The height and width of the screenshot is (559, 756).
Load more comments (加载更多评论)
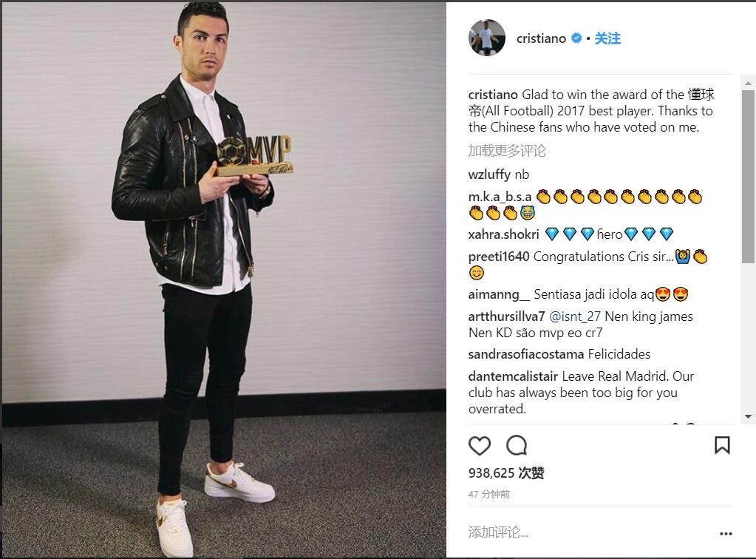pyautogui.click(x=507, y=151)
